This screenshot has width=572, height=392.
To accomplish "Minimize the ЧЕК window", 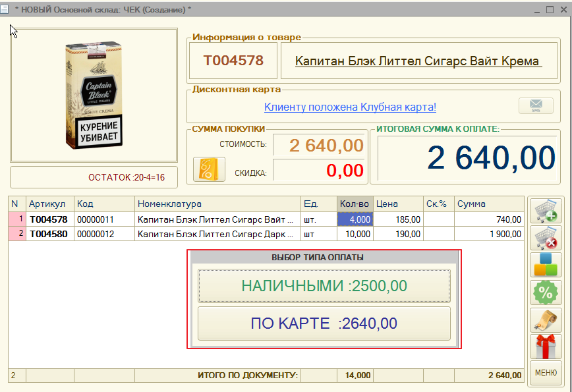I will 536,11.
